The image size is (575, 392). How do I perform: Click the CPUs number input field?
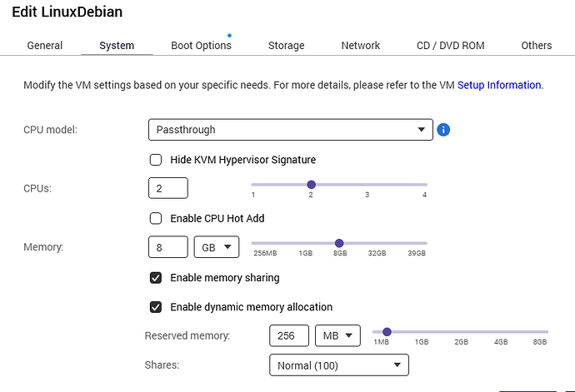167,189
